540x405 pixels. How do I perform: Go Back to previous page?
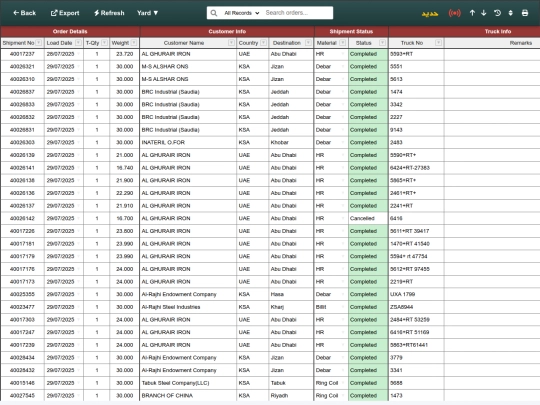pos(24,13)
